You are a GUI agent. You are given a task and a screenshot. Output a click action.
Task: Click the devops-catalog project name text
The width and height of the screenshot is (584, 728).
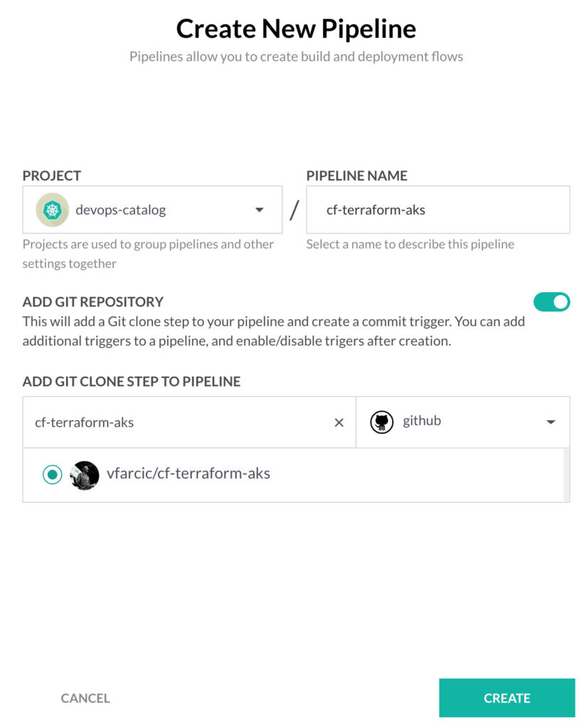pos(121,210)
